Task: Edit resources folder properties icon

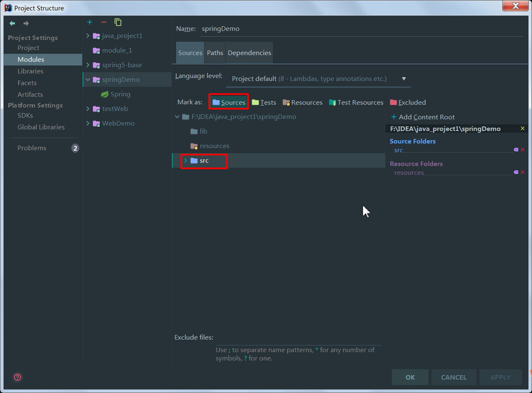Action: click(x=516, y=172)
